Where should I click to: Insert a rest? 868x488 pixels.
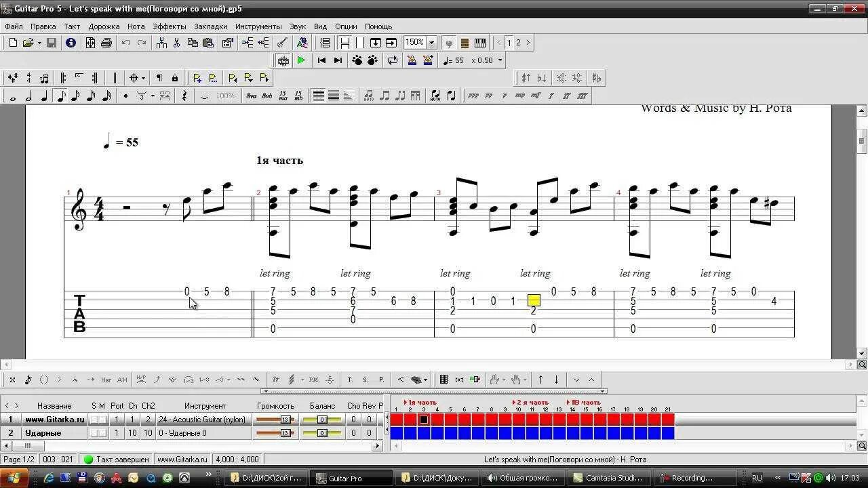pyautogui.click(x=184, y=96)
